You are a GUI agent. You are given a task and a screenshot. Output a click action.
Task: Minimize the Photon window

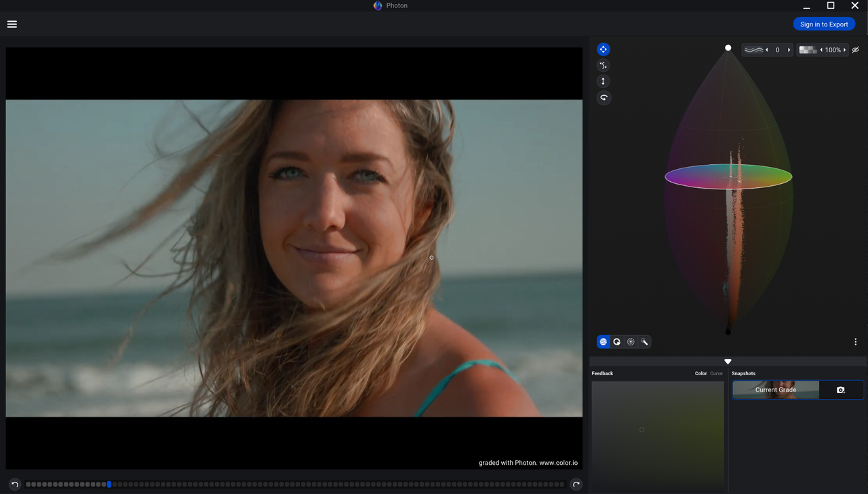click(x=807, y=6)
